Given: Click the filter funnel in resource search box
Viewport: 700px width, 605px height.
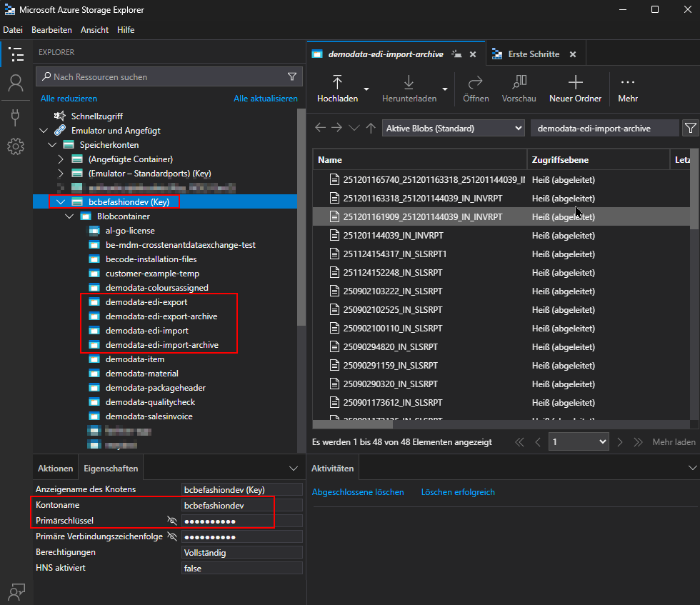Looking at the screenshot, I should point(292,76).
